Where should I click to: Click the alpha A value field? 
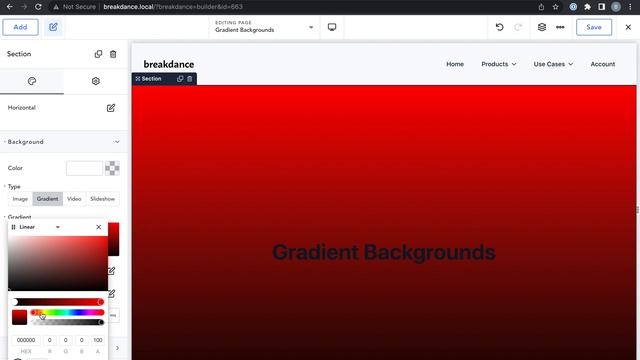pyautogui.click(x=98, y=340)
